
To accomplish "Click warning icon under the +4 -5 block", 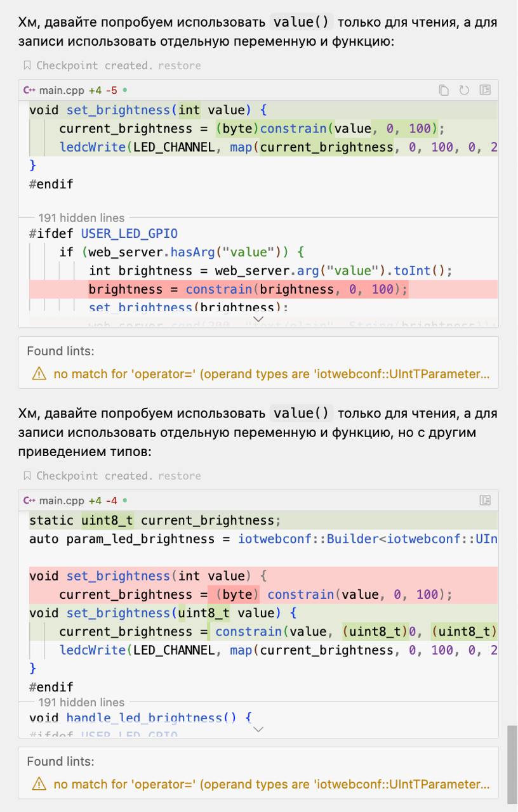I will [x=39, y=374].
